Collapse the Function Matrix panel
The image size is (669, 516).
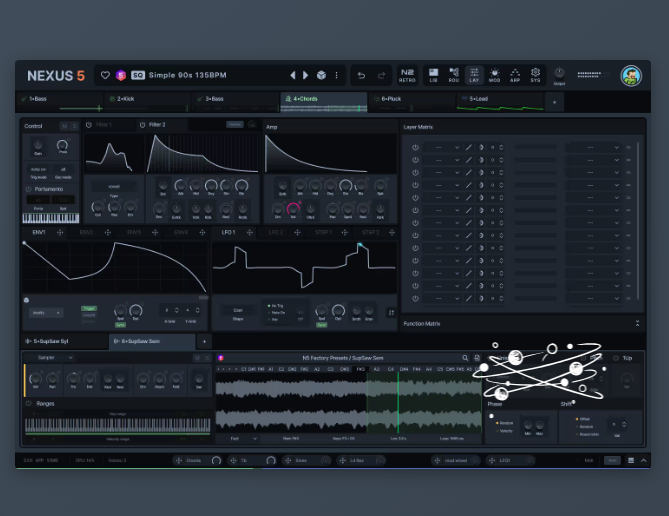[x=637, y=323]
